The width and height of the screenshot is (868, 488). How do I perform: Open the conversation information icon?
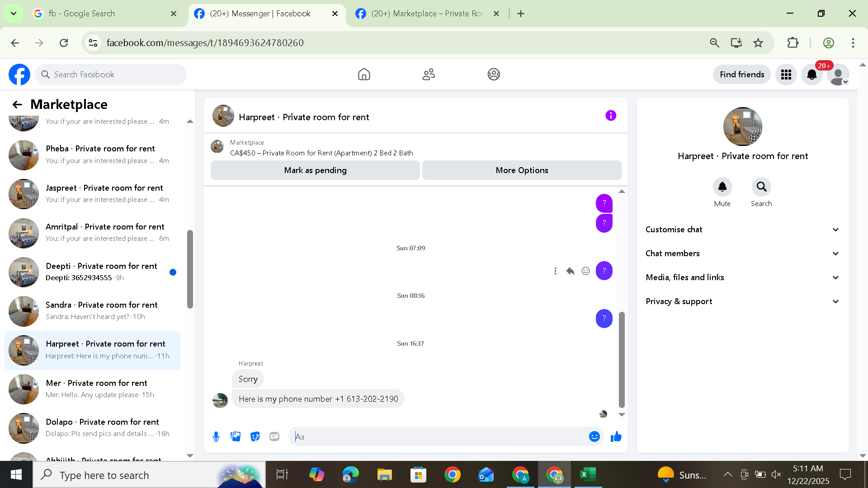pyautogui.click(x=611, y=116)
